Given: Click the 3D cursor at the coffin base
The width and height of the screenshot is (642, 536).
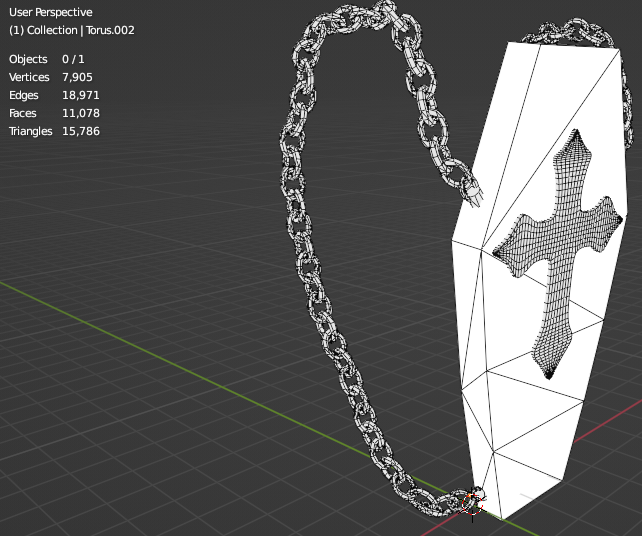Looking at the screenshot, I should 472,504.
